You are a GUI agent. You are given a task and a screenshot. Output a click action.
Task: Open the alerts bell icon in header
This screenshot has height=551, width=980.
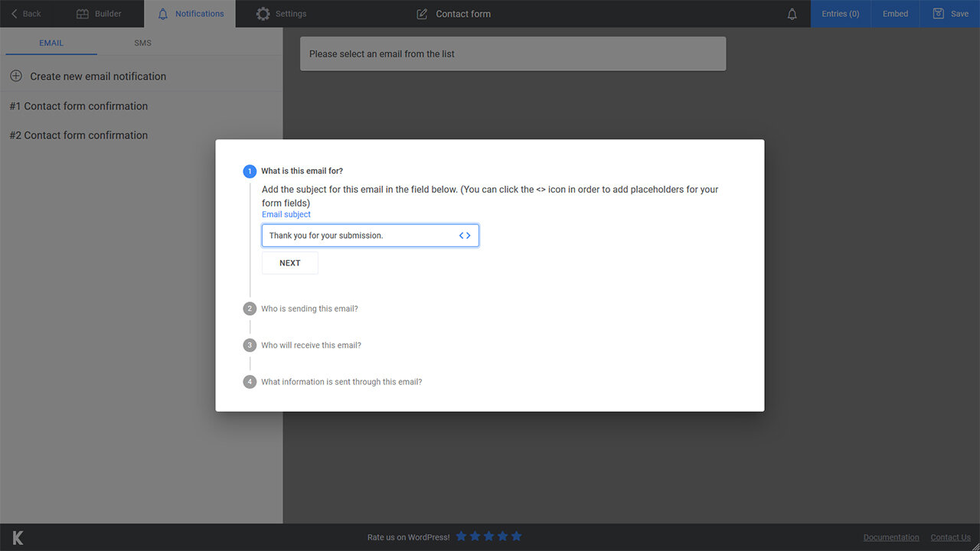click(x=792, y=14)
